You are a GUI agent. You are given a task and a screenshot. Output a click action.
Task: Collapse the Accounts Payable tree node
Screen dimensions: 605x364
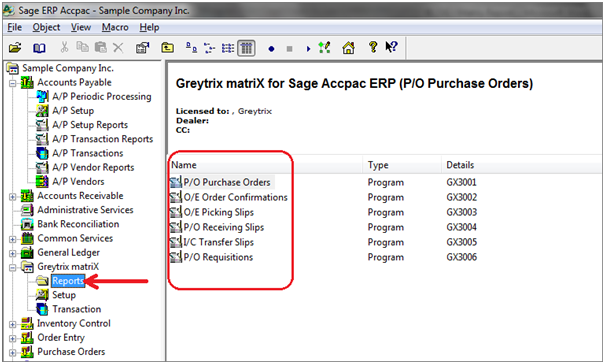13,83
